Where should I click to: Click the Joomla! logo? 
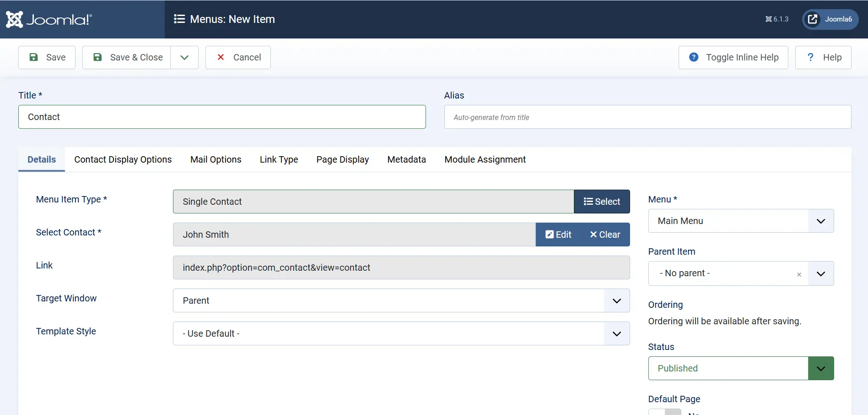[x=49, y=19]
